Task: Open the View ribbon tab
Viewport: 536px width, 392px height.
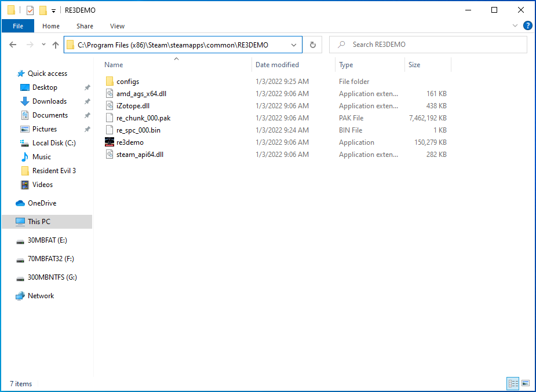Action: pyautogui.click(x=117, y=26)
